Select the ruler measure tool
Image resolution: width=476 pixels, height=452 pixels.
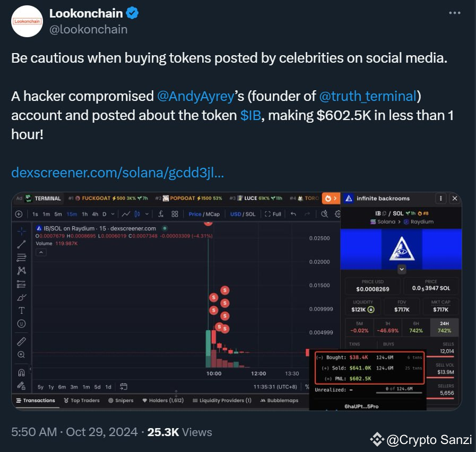pyautogui.click(x=21, y=341)
